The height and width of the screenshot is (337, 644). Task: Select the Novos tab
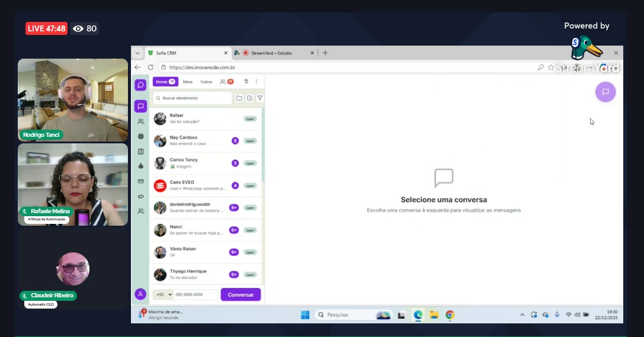click(164, 82)
